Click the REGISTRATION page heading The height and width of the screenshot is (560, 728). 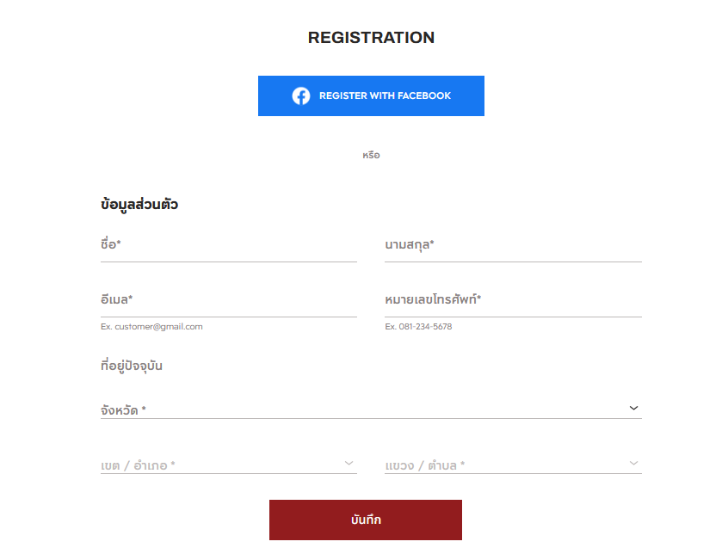tap(371, 38)
